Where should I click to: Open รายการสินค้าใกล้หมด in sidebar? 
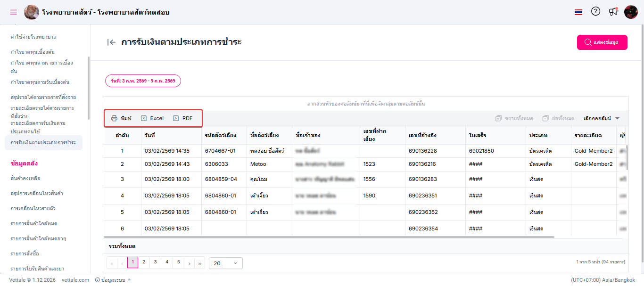pos(34,223)
